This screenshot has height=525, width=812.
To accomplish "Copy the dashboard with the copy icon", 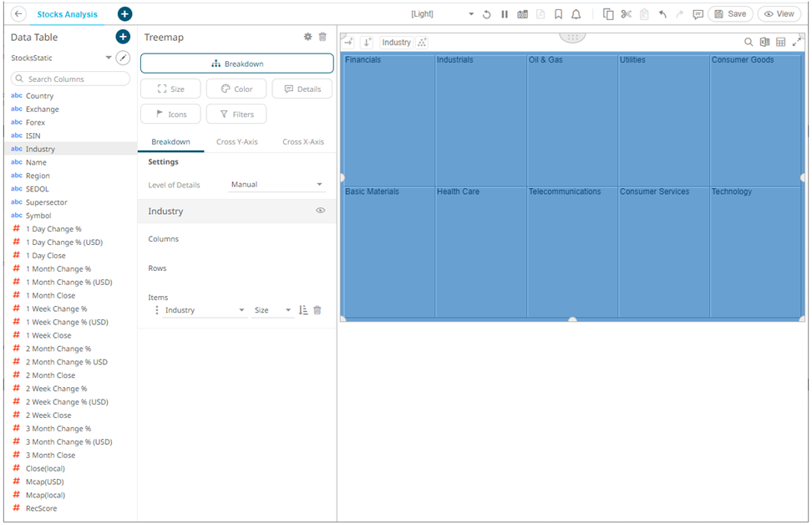I will tap(608, 13).
